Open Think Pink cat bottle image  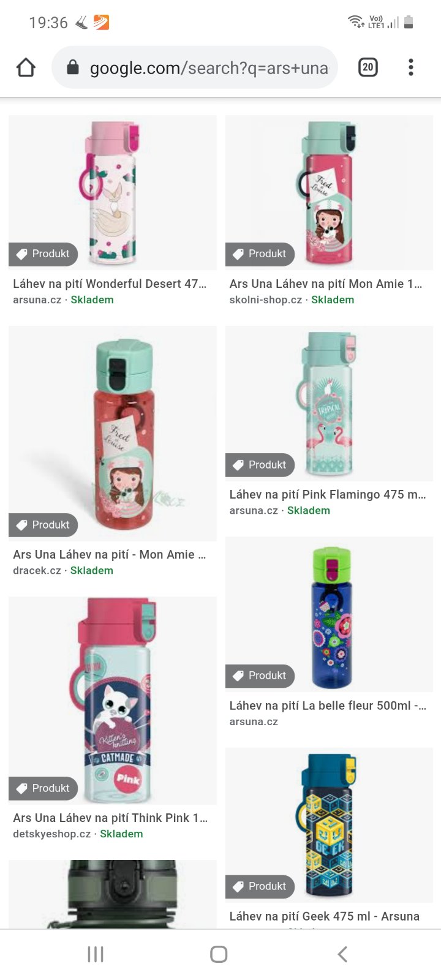tap(113, 701)
